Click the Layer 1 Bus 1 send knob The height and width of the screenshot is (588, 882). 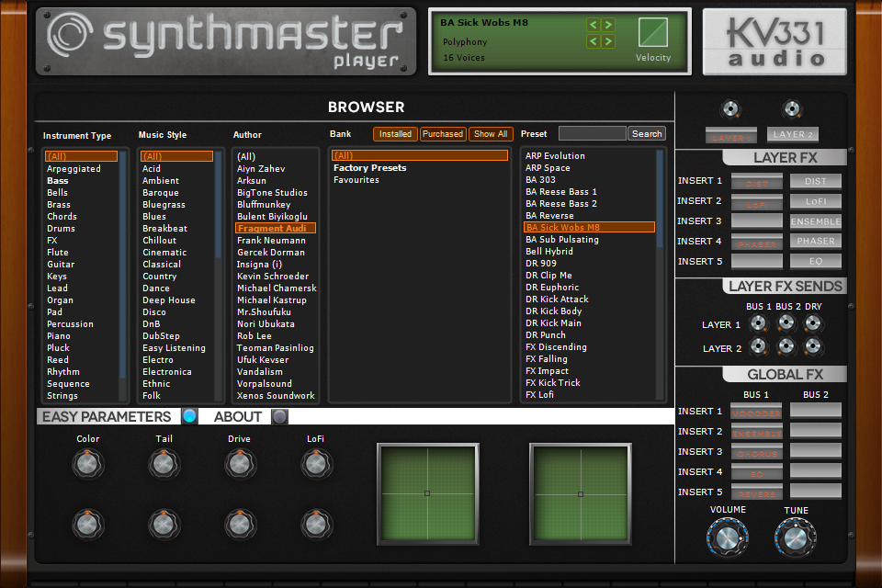tap(758, 323)
